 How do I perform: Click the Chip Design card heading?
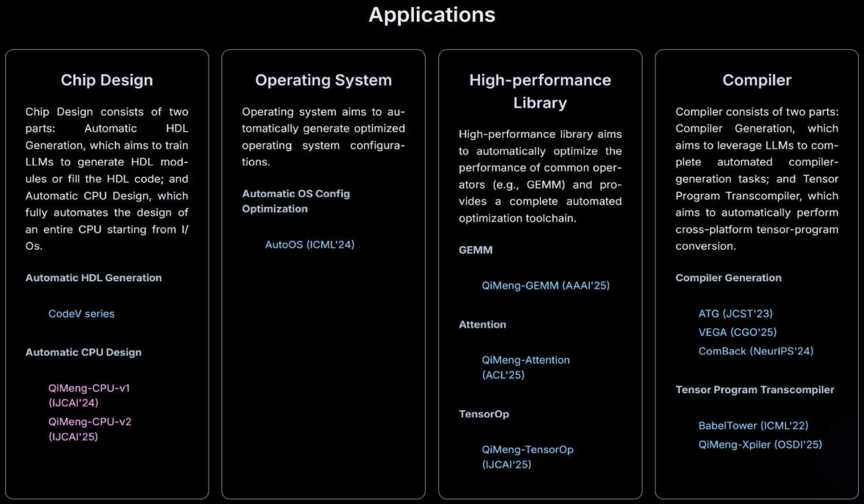tap(107, 80)
